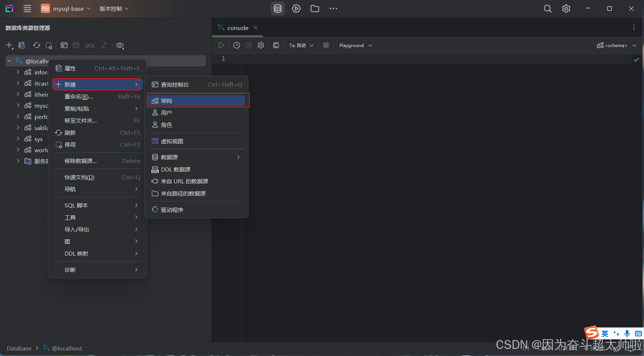Open data source properties icon
This screenshot has width=644, height=356.
[x=22, y=45]
